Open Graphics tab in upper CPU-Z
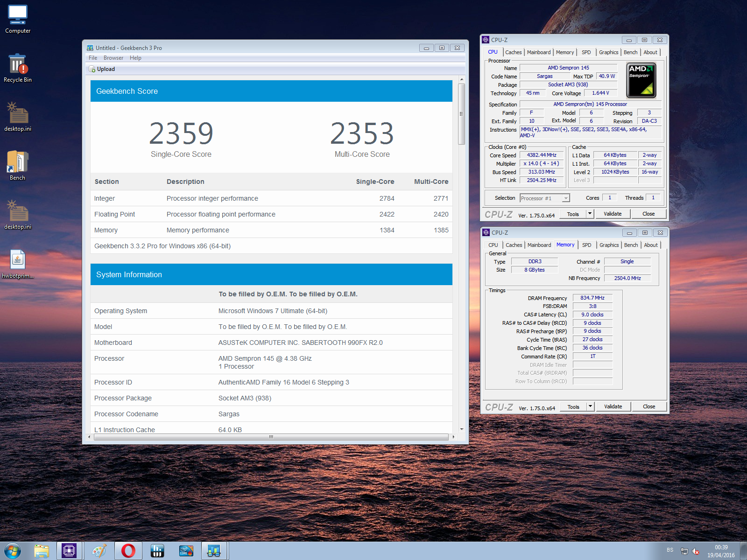 tap(609, 52)
